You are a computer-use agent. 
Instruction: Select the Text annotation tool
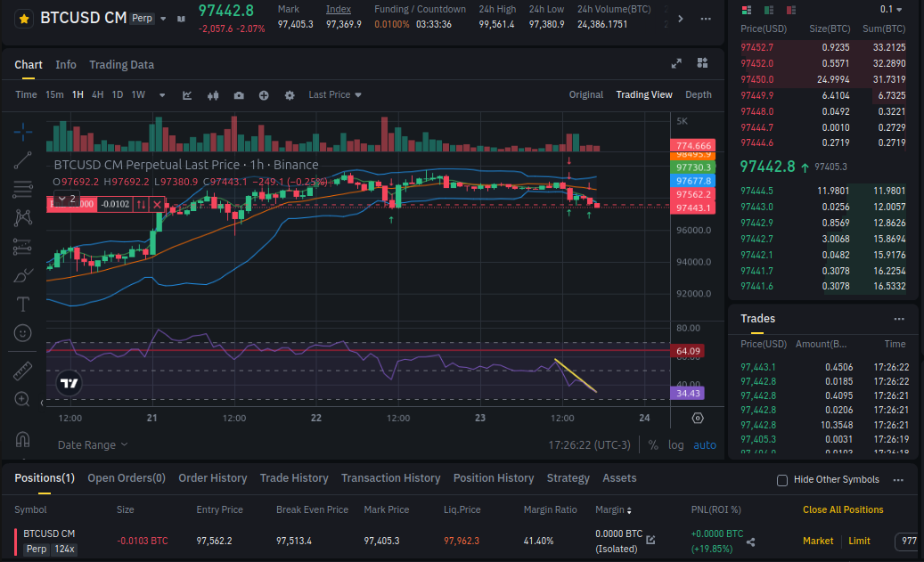pos(22,304)
